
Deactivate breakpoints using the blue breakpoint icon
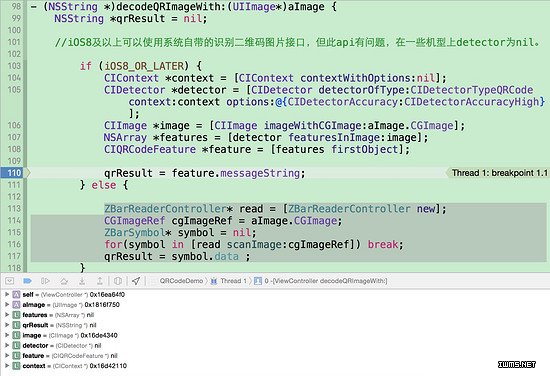[x=27, y=281]
